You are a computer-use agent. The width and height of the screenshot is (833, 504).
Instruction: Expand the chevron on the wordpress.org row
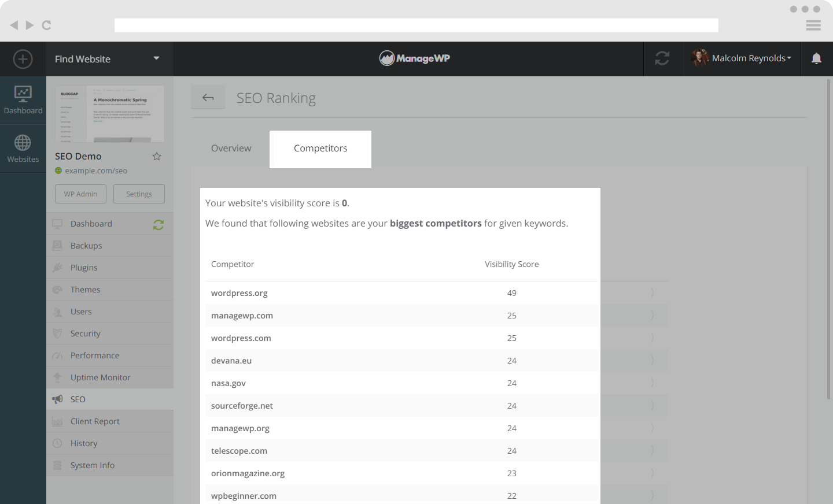point(653,293)
